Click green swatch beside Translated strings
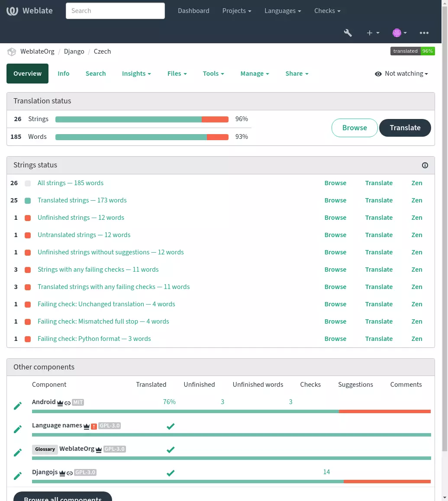Screen dimensions: 448x501 click(28, 201)
